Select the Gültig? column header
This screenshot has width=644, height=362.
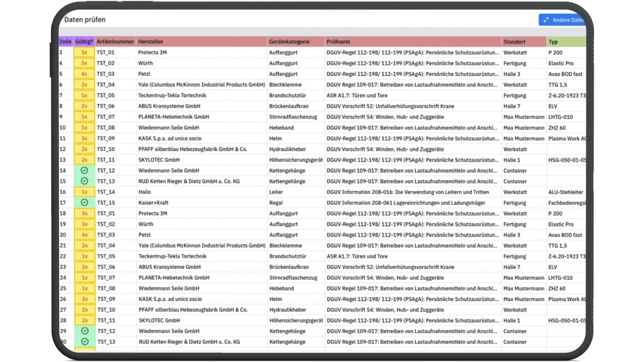[x=84, y=42]
